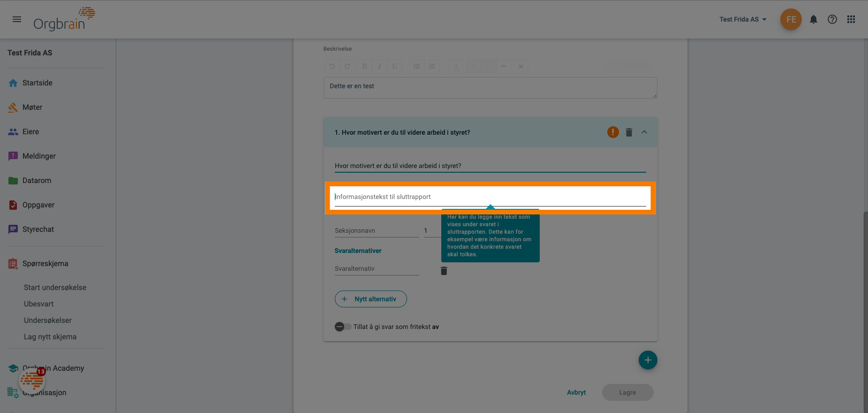This screenshot has height=413, width=868.
Task: Click the question text input field
Action: click(x=490, y=166)
